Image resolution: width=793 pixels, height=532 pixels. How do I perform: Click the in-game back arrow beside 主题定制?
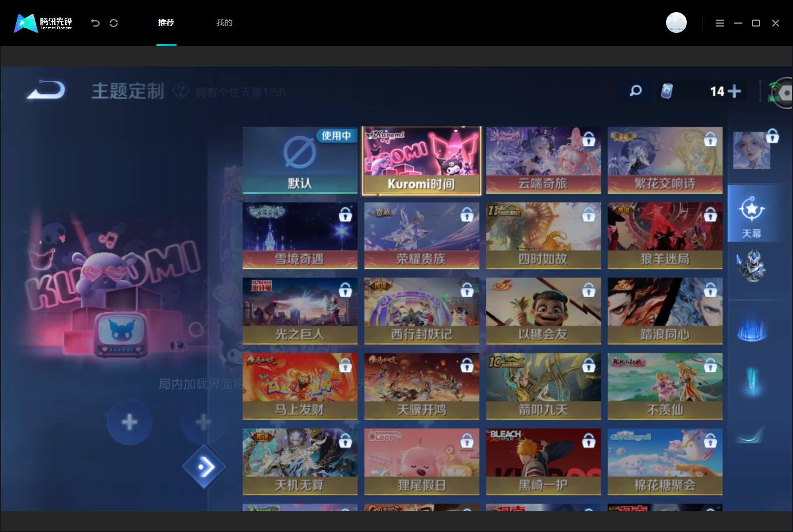46,90
